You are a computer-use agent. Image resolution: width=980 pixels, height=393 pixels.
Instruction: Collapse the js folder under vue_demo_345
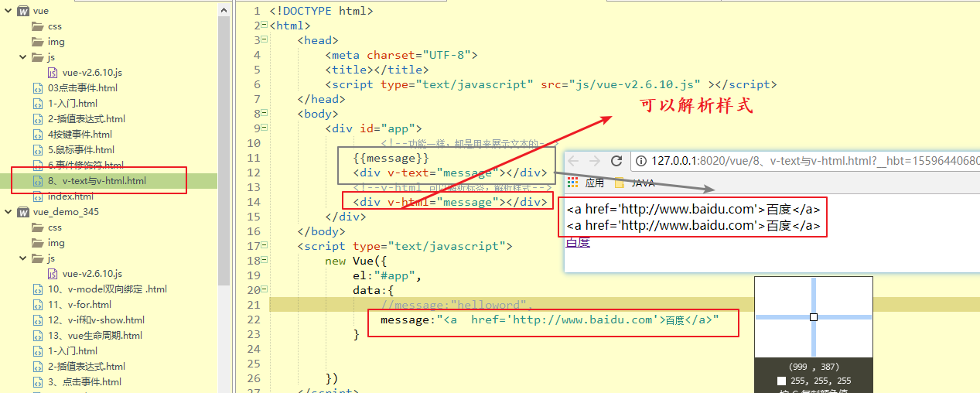(x=23, y=258)
